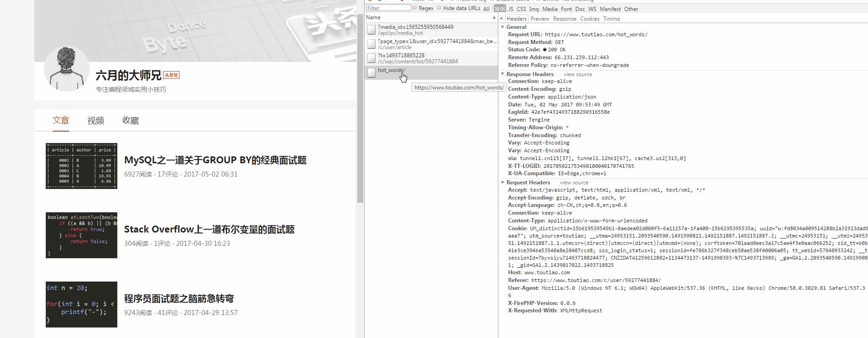Screen dimensions: 868x338
Task: Click the profile avatar of 六月的大师兄
Action: [67, 69]
